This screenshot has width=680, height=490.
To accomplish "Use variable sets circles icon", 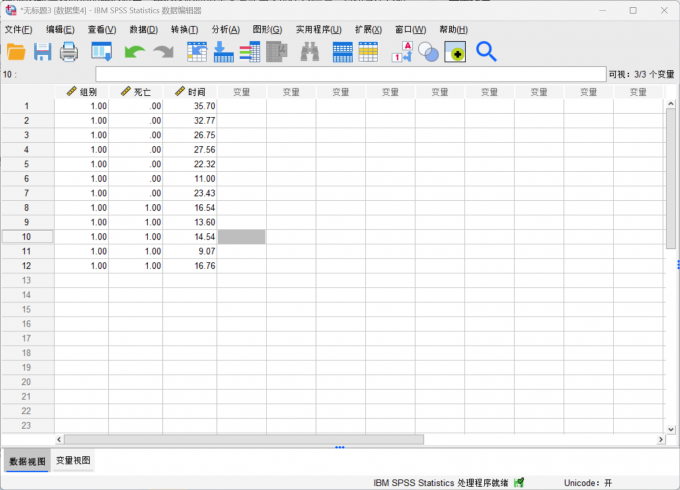I will [428, 52].
